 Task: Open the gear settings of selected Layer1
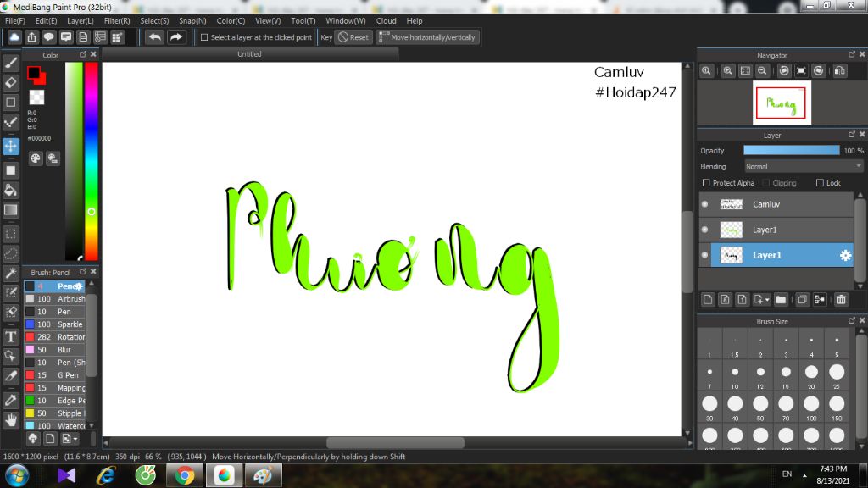point(845,255)
